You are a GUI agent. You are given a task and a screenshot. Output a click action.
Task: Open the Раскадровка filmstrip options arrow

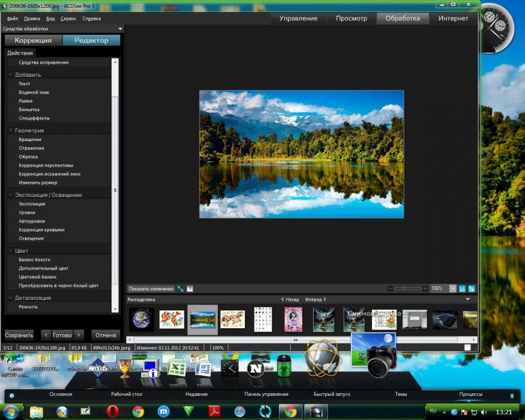pyautogui.click(x=468, y=299)
